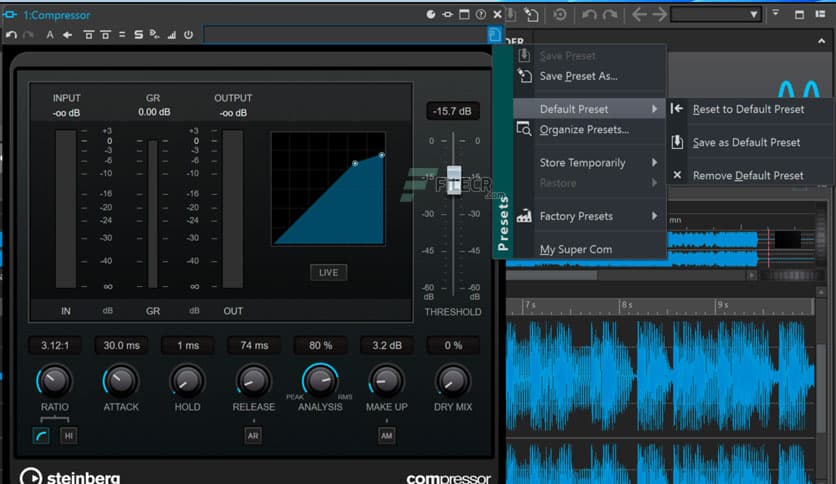Click redo in the main editor toolbar
Image resolution: width=836 pixels, height=484 pixels.
tap(610, 15)
